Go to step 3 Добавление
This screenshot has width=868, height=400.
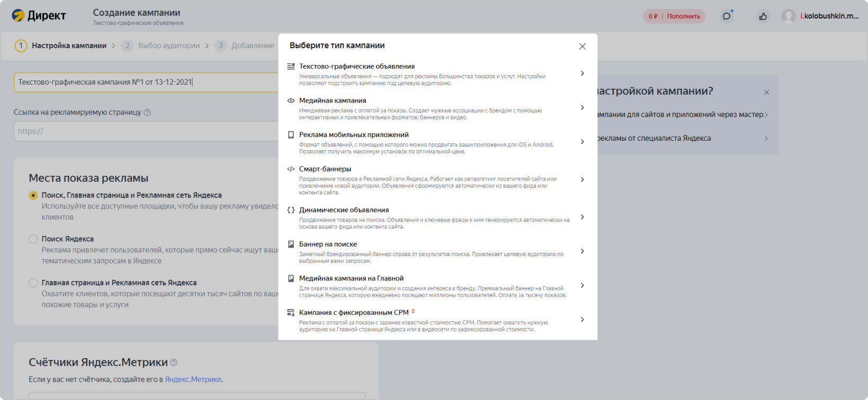click(x=245, y=46)
